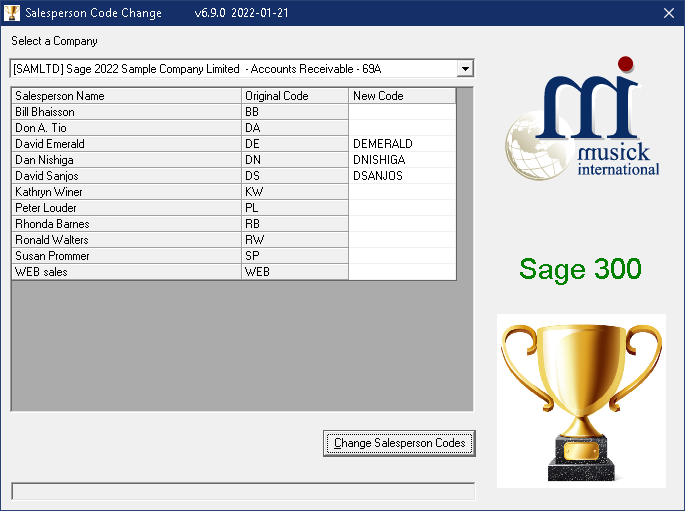Screen dimensions: 685x511
Task: Click the DNISHIGA new code cell
Action: [402, 160]
